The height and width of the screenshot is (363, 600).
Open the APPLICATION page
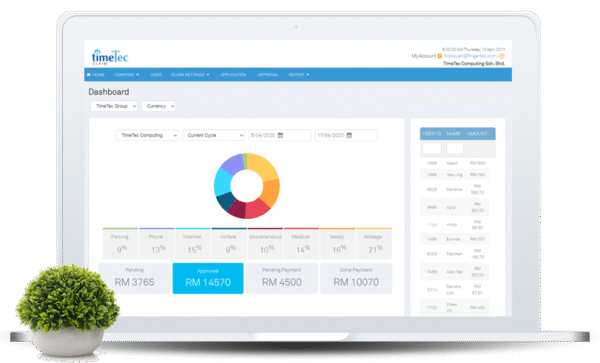[x=233, y=75]
